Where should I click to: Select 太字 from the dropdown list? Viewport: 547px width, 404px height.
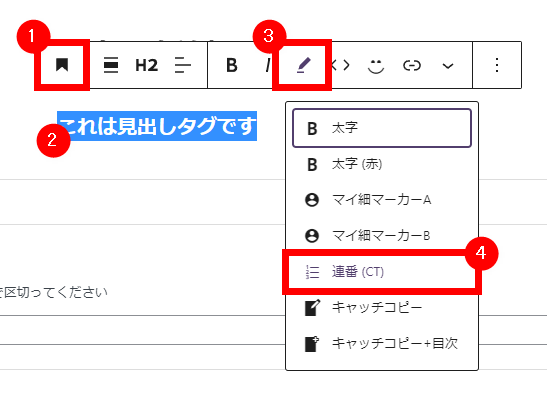(x=382, y=128)
